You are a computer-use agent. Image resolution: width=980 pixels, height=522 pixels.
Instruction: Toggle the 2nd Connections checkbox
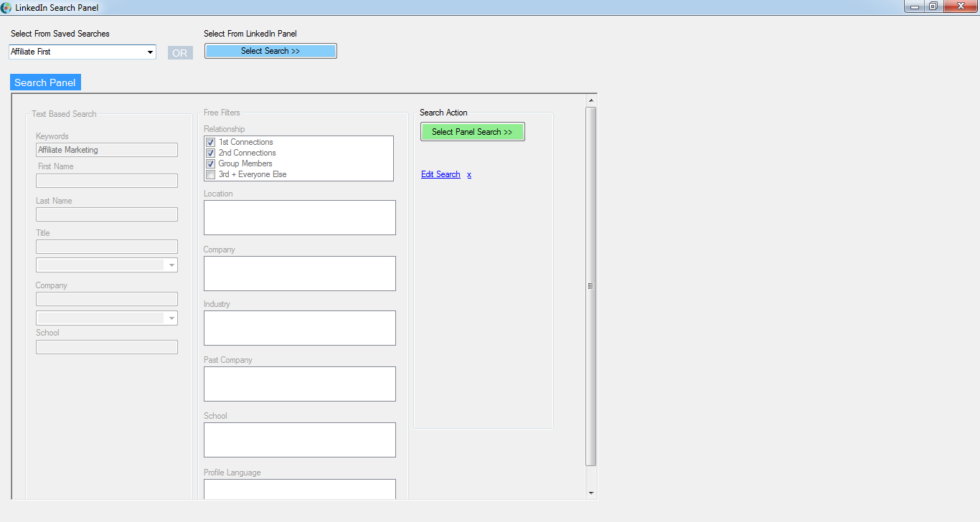point(211,153)
